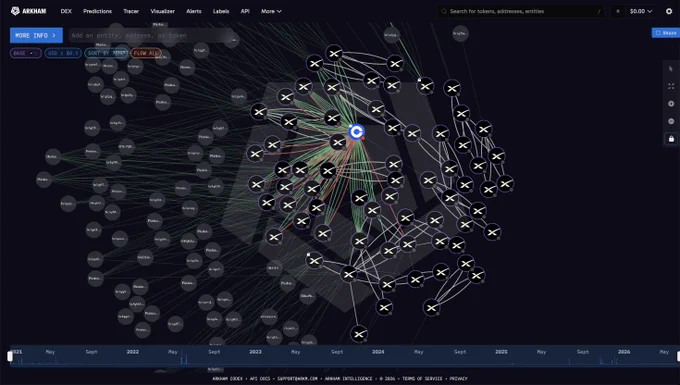Zoom out with the minus icon

[671, 121]
